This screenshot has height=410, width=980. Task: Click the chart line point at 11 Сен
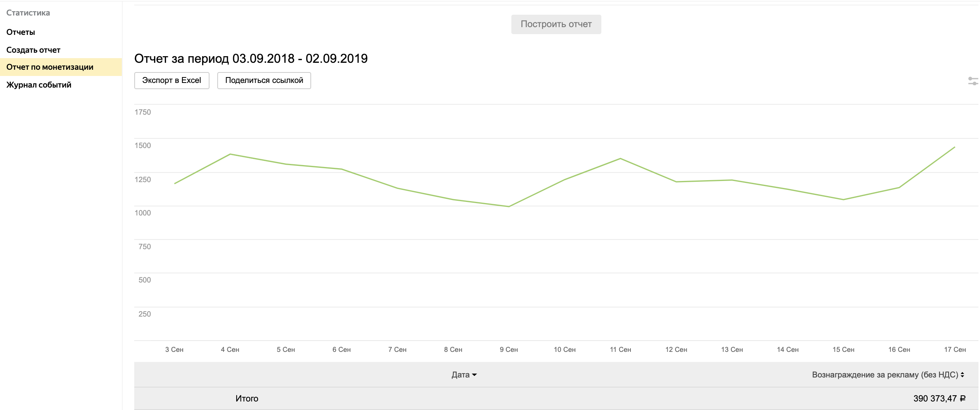pyautogui.click(x=620, y=158)
